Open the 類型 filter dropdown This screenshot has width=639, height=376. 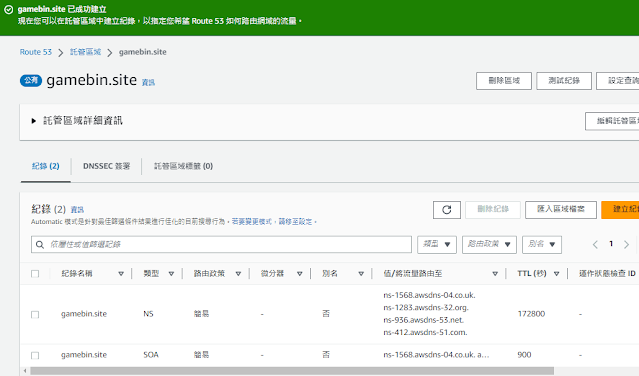click(436, 244)
